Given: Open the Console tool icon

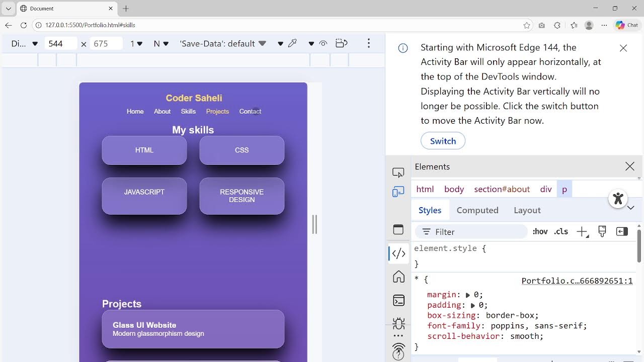Looking at the screenshot, I should (398, 301).
